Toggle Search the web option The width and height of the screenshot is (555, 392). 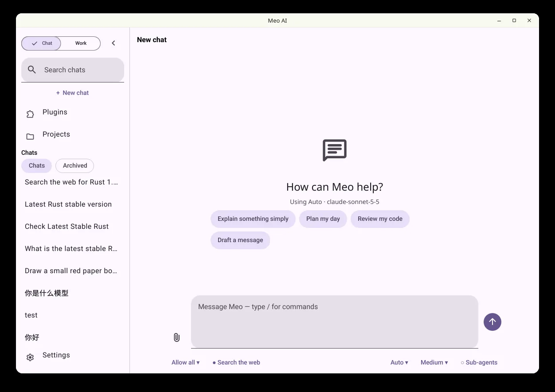pyautogui.click(x=236, y=362)
